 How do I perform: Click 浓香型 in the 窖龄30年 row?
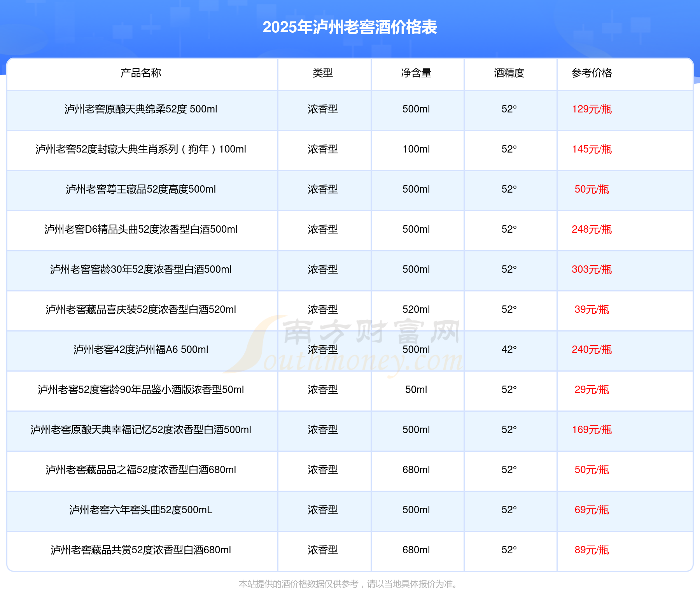pos(323,269)
